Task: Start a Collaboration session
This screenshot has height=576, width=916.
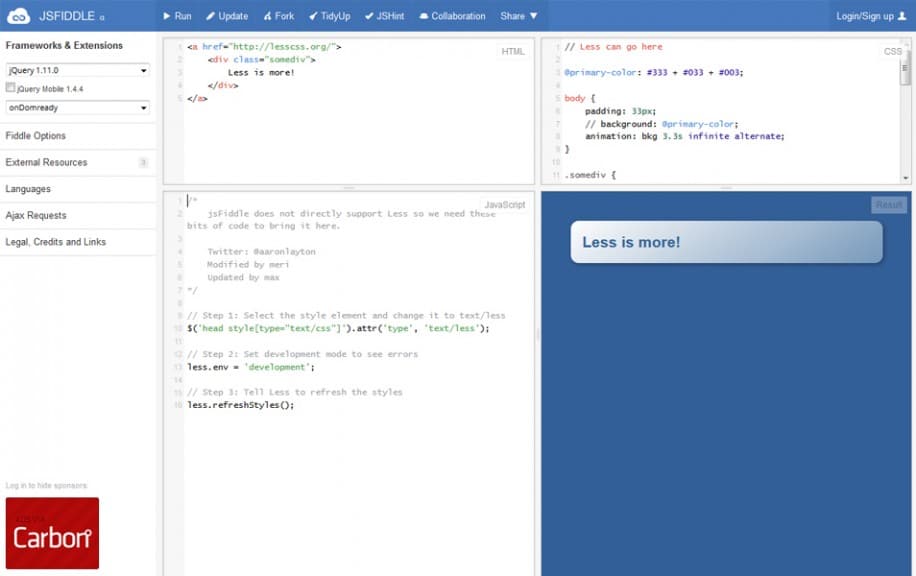Action: click(x=423, y=16)
